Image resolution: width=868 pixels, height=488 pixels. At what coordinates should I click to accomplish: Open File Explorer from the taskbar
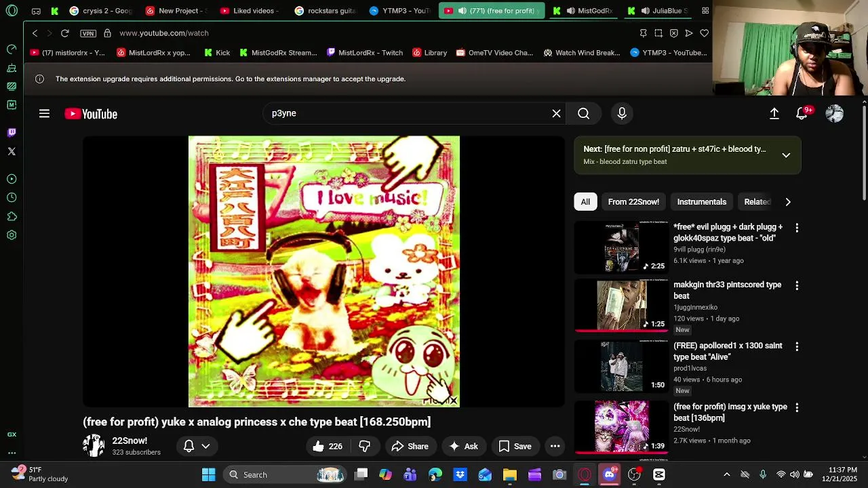509,475
